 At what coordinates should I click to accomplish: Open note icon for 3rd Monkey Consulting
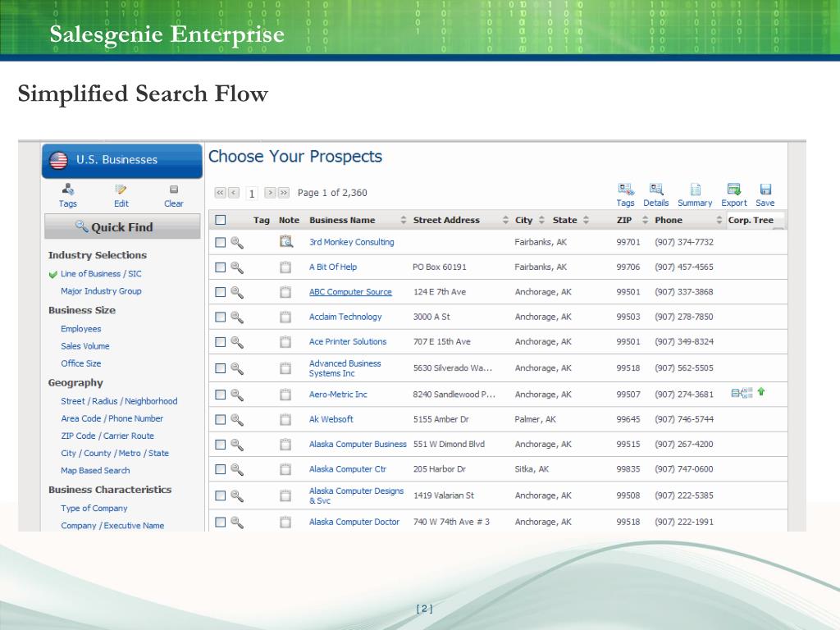286,242
